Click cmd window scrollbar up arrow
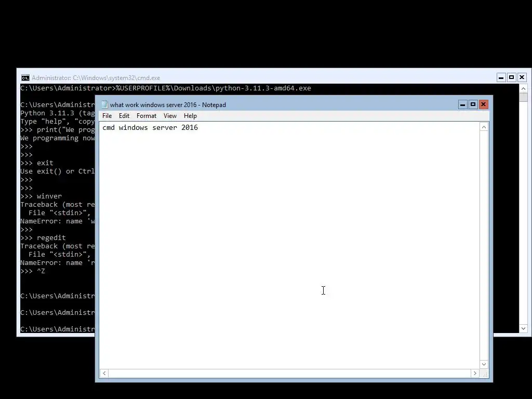This screenshot has width=532, height=399. (524, 88)
